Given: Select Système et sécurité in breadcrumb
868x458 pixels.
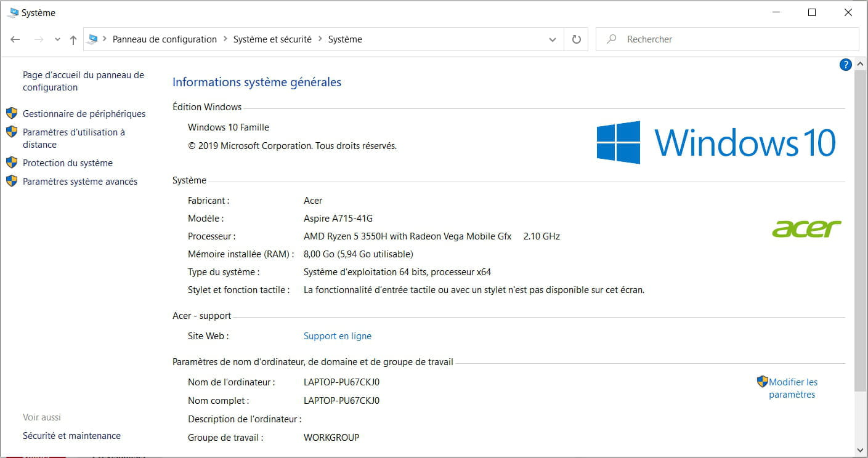Looking at the screenshot, I should point(272,39).
